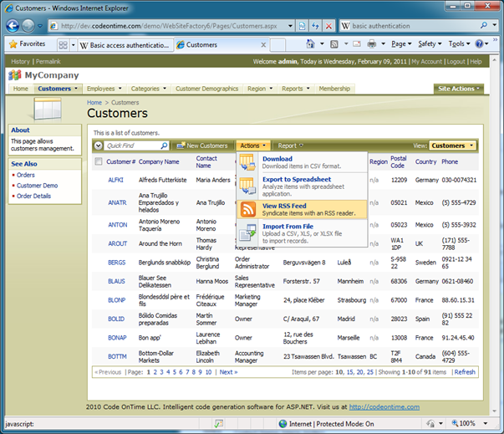Click the RSS Feeds toolbar icon

(334, 44)
